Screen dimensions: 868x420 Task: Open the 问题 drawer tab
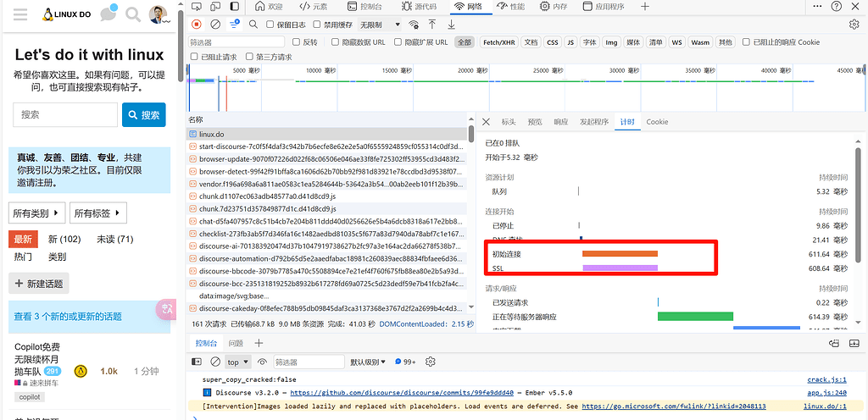236,343
